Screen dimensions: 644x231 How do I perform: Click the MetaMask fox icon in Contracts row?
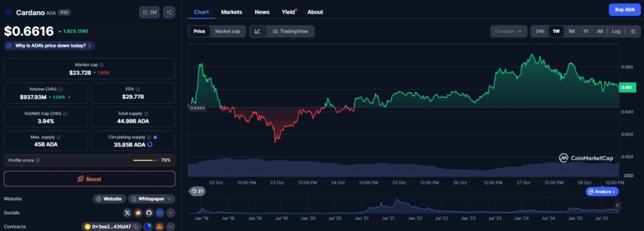(x=159, y=227)
